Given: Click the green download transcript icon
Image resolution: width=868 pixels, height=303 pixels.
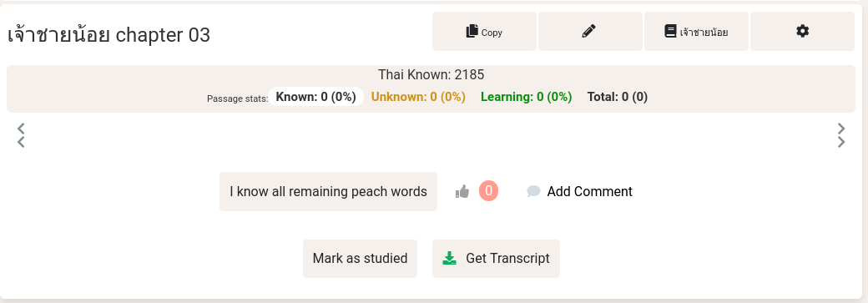Looking at the screenshot, I should (450, 258).
